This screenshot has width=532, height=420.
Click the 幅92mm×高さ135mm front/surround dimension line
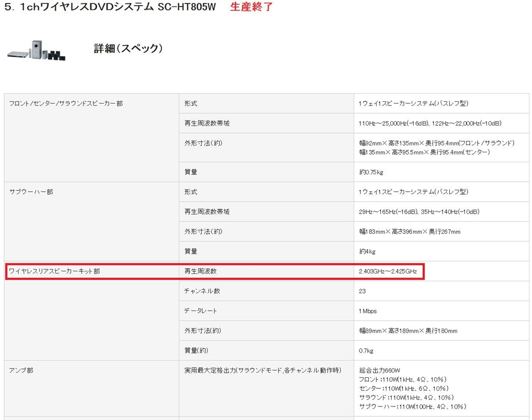[436, 143]
